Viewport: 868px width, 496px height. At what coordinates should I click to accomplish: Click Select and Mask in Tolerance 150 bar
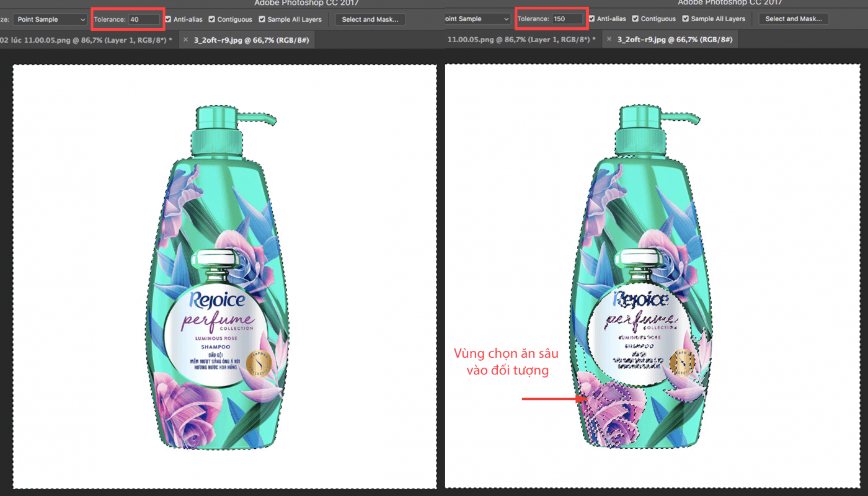[794, 19]
